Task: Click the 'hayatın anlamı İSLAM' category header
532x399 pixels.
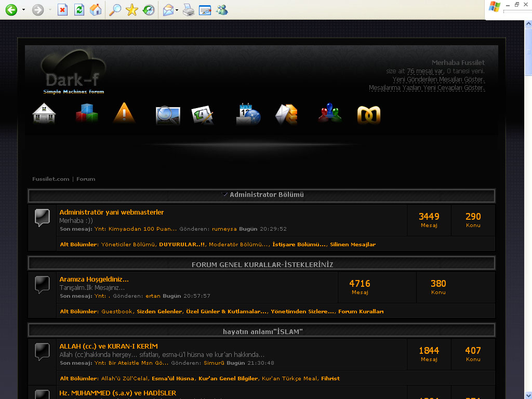Action: (x=262, y=331)
